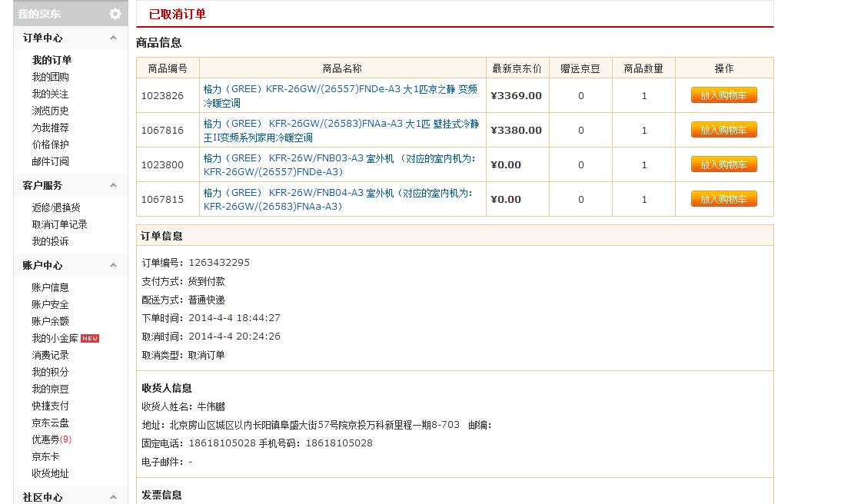Screen dimensions: 861x504
Task: Go to 账户安全
Action: 51,305
